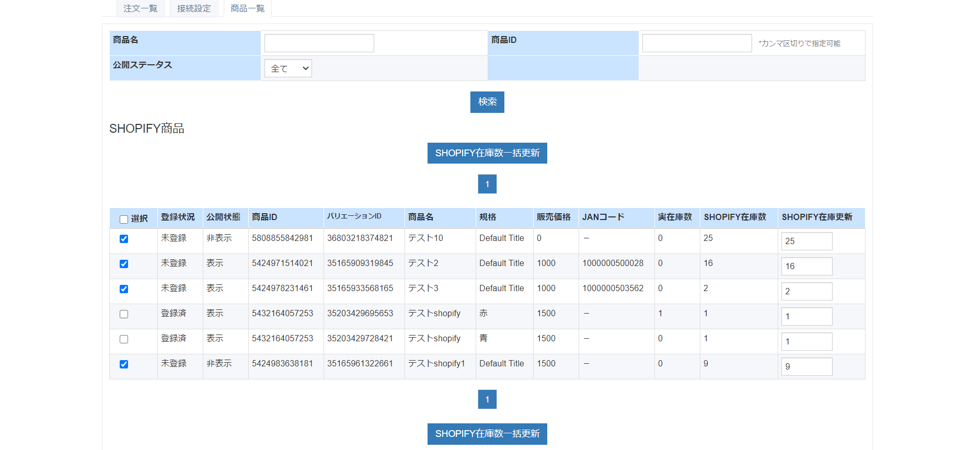The image size is (980, 450).
Task: Click the SHOPIFY商品 section heading
Action: [x=147, y=129]
